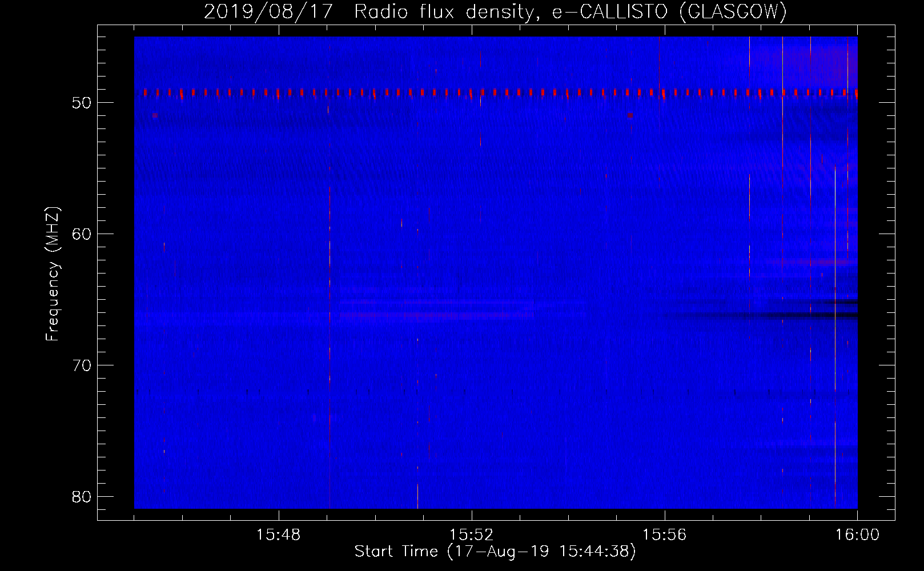Click the 15:52 time tick label
Viewport: 924px width, 571px height.
coord(471,535)
